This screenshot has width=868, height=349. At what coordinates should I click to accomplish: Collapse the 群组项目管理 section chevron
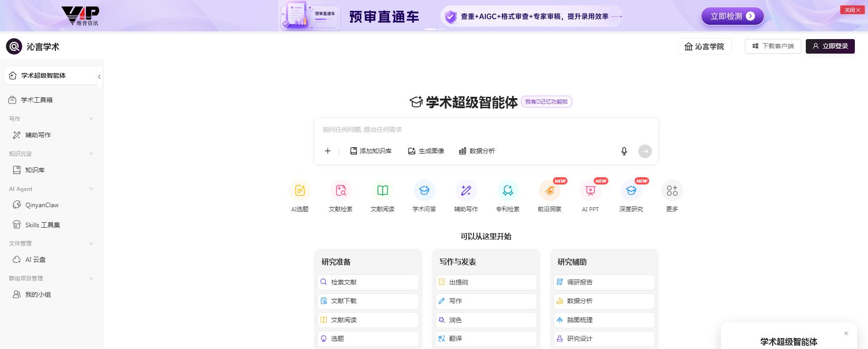(91, 278)
